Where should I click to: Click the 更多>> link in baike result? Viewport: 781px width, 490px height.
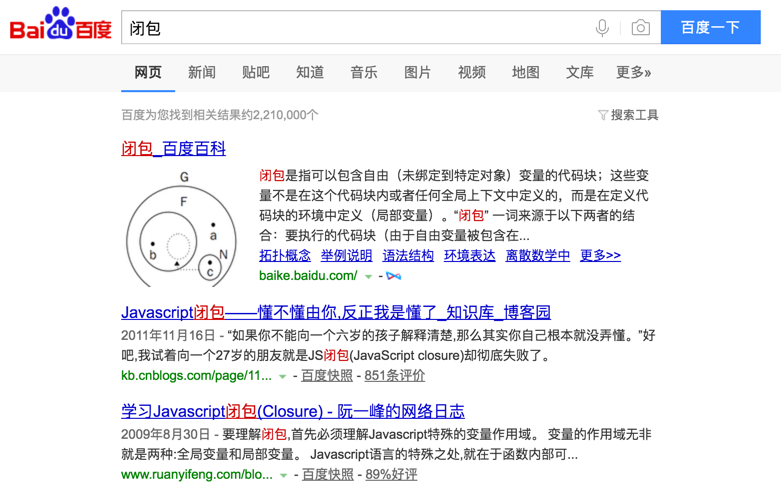click(600, 255)
